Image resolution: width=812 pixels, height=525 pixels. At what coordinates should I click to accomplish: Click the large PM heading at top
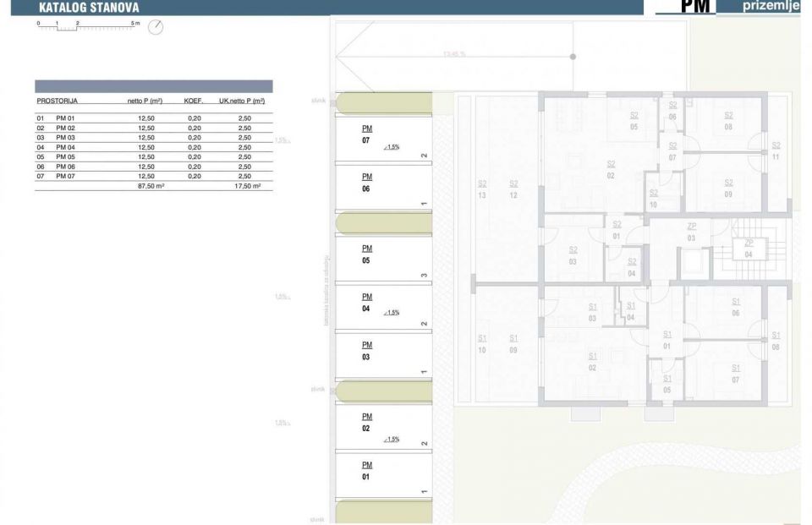point(693,8)
